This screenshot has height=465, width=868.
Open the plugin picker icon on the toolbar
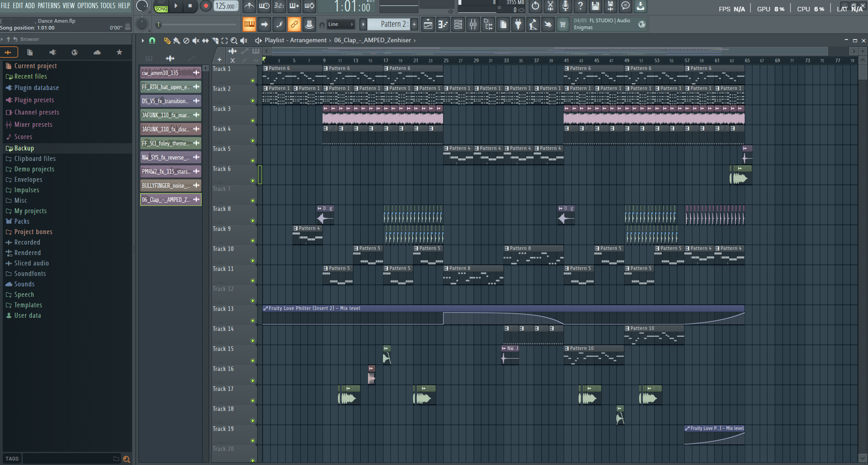[518, 24]
